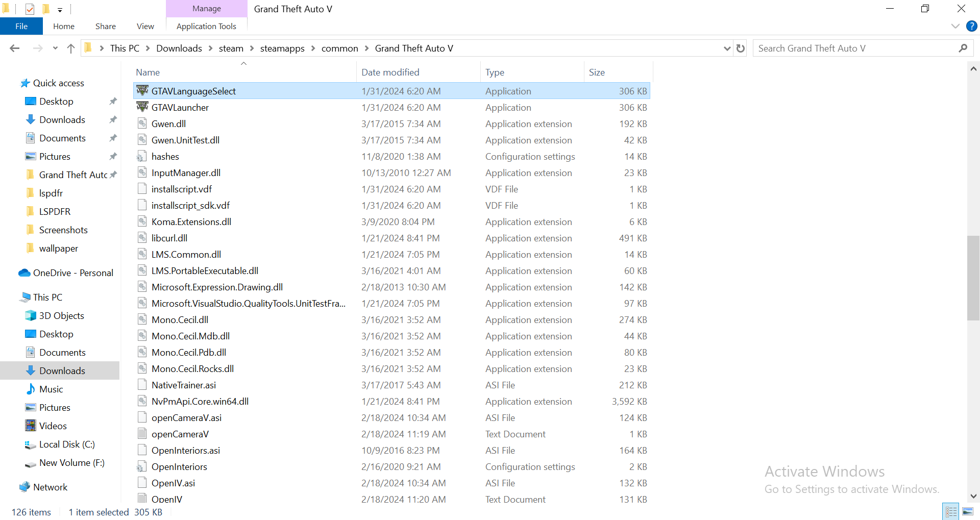Click the vertical scrollbar's down arrow
Viewport: 980px width, 520px height.
(x=973, y=496)
